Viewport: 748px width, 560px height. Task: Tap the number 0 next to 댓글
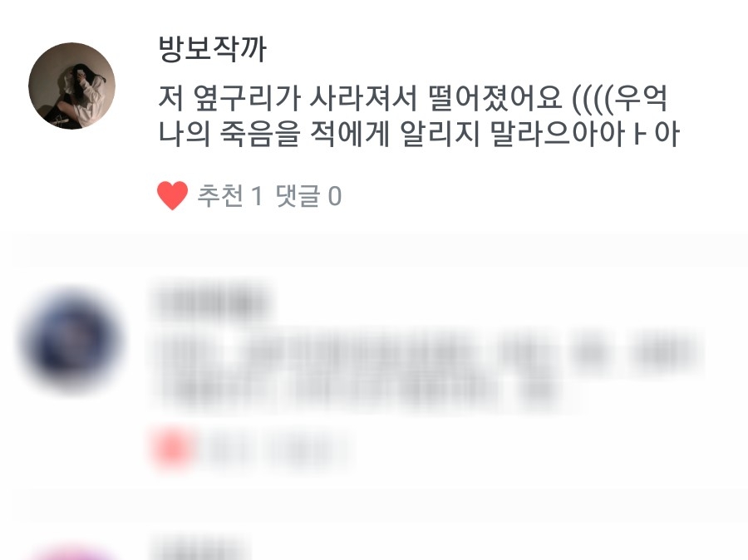tap(335, 196)
